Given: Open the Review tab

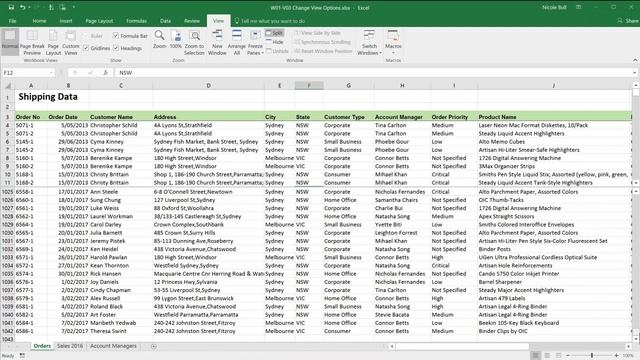Looking at the screenshot, I should click(192, 21).
